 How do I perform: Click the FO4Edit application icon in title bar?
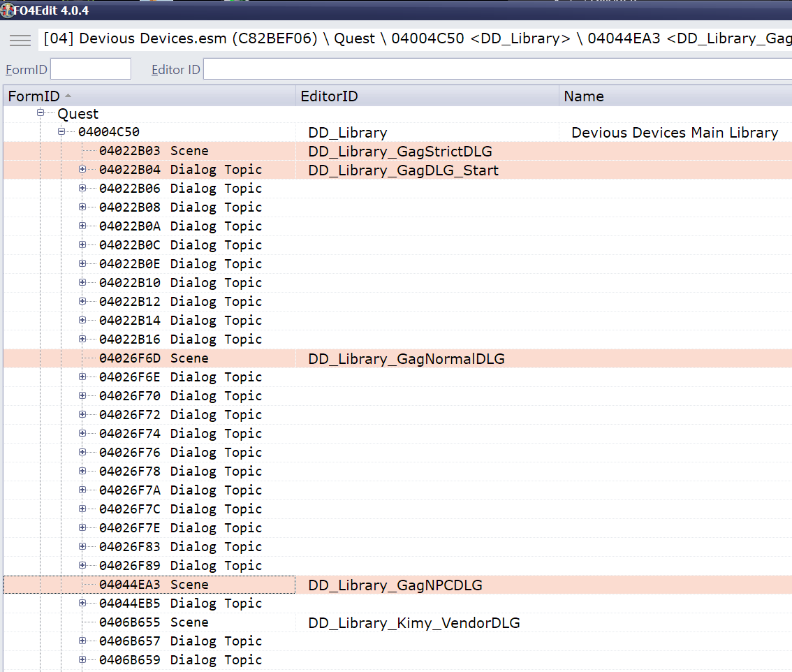pos(6,10)
